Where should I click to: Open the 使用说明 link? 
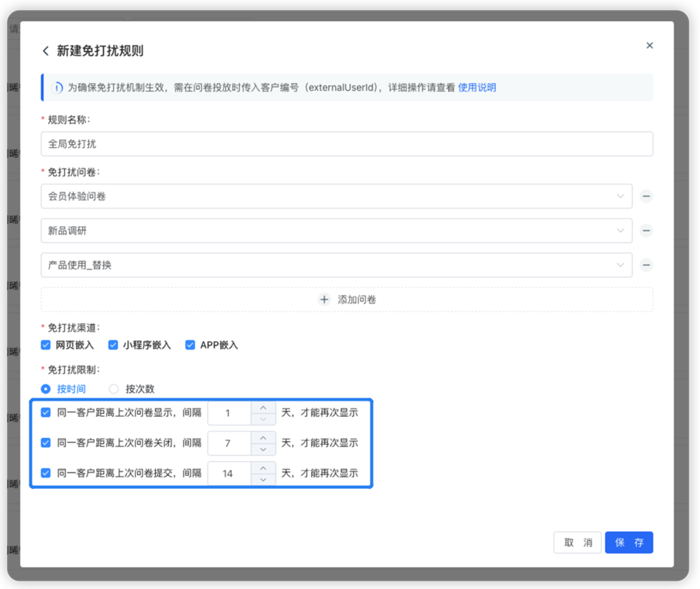(x=477, y=88)
